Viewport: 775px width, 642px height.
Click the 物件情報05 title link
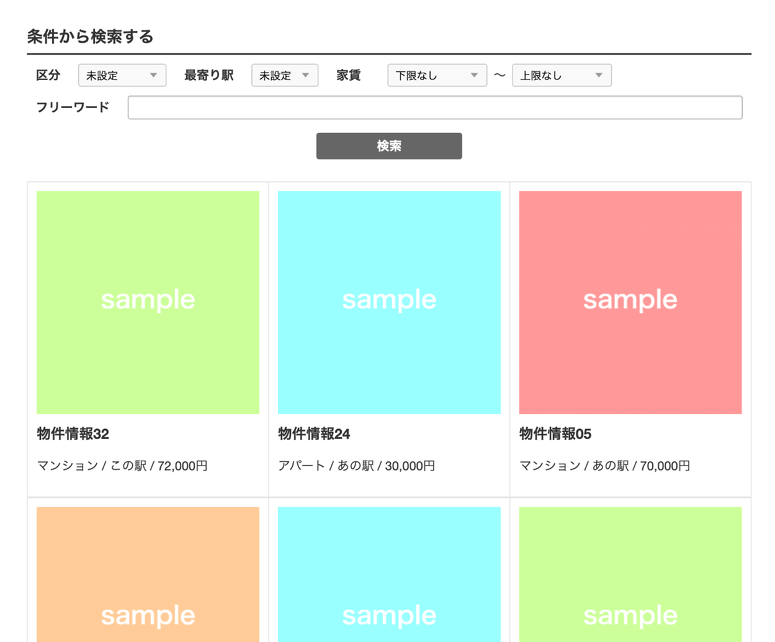pos(555,434)
